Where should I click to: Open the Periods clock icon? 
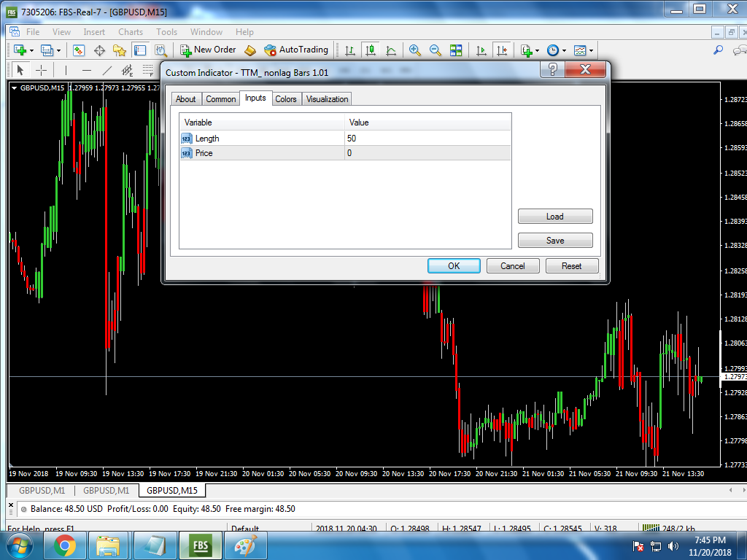(x=553, y=50)
